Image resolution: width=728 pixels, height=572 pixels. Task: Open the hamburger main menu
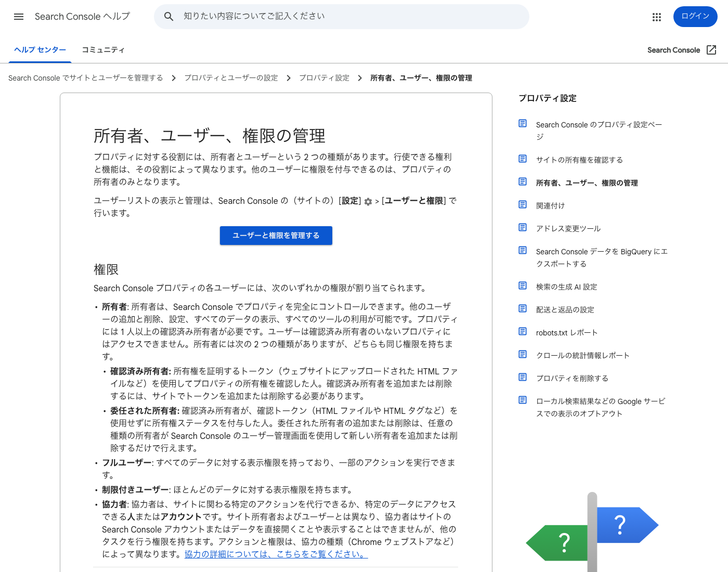19,17
